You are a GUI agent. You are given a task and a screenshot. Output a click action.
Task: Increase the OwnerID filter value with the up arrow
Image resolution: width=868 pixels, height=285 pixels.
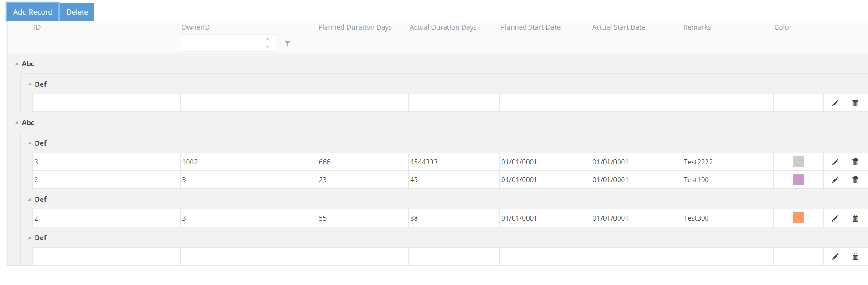coord(268,39)
